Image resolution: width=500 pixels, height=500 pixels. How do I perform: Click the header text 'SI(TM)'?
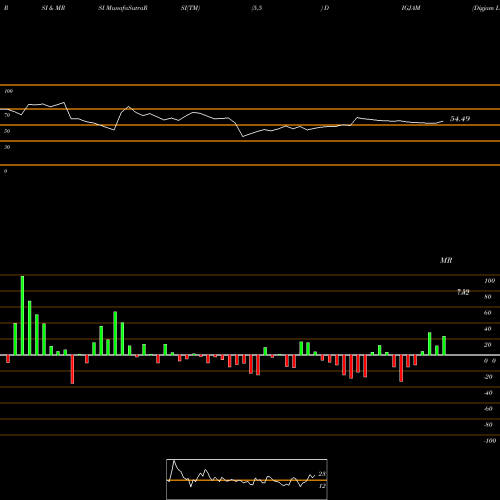pos(190,8)
